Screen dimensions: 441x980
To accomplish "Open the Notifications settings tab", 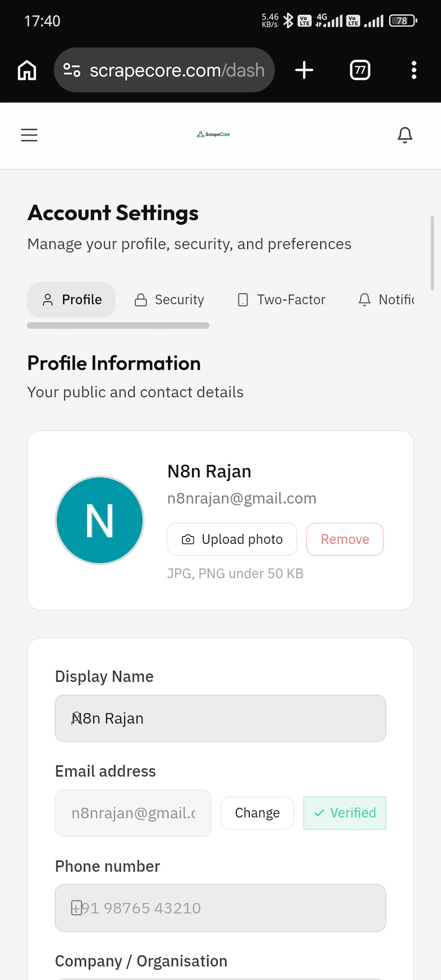I will [x=386, y=300].
